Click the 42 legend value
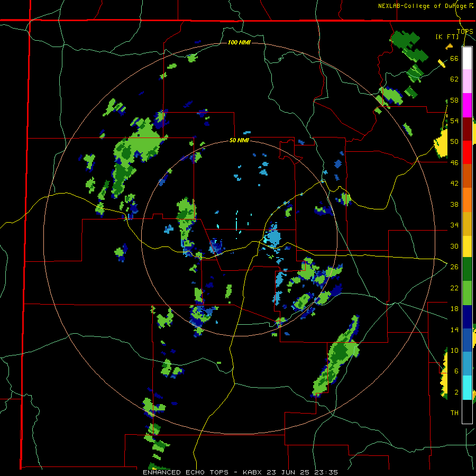 click(x=454, y=184)
